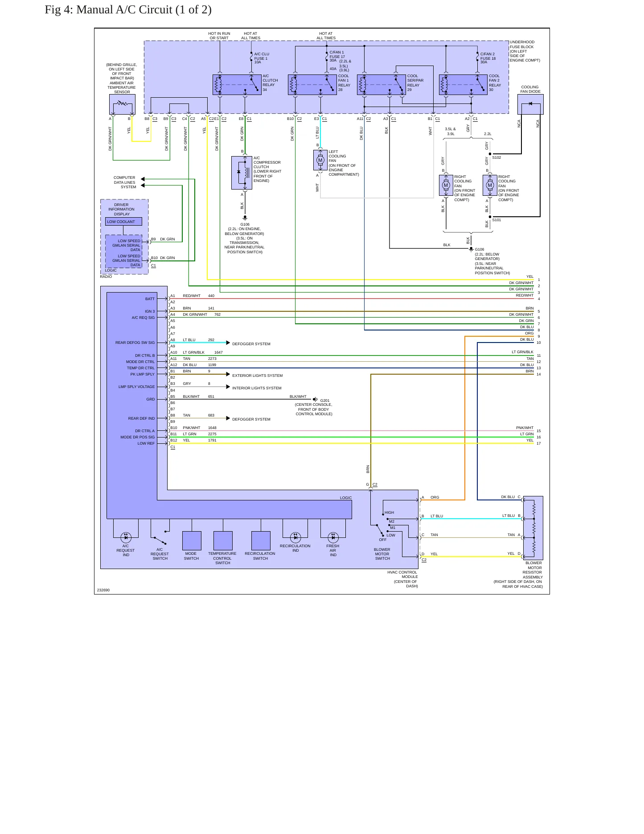Select the mode switch box
Screen dimensions: 644x834
click(192, 541)
